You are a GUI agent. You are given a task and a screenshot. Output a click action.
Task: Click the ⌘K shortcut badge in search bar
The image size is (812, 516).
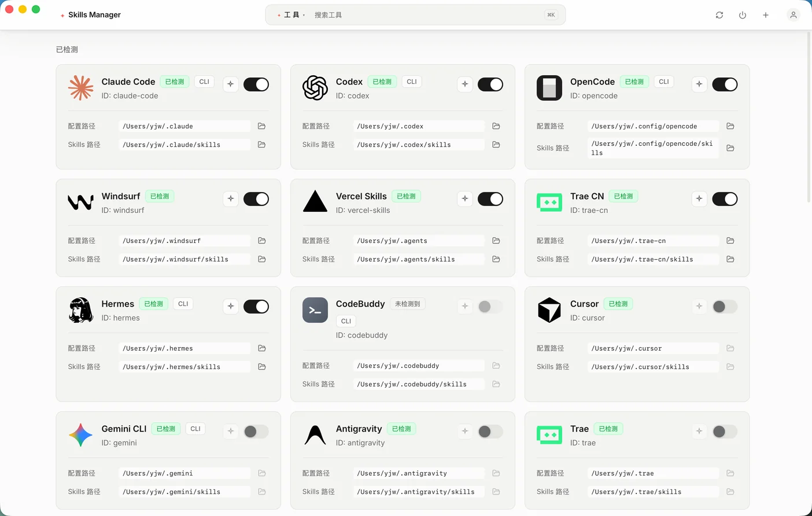(551, 15)
